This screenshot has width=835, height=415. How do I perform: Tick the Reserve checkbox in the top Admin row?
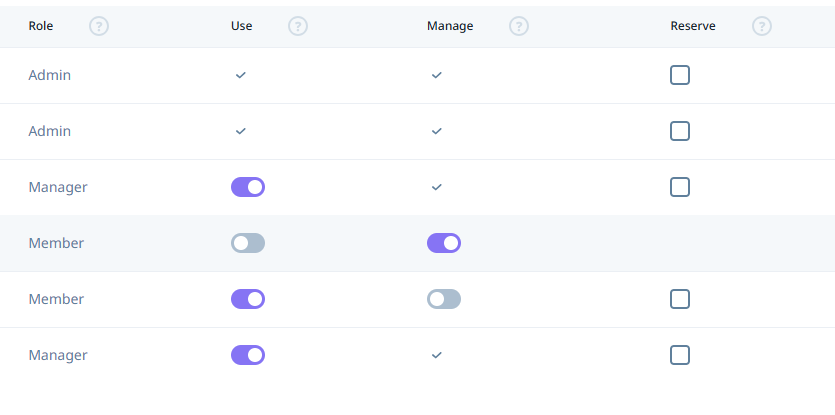pyautogui.click(x=680, y=75)
